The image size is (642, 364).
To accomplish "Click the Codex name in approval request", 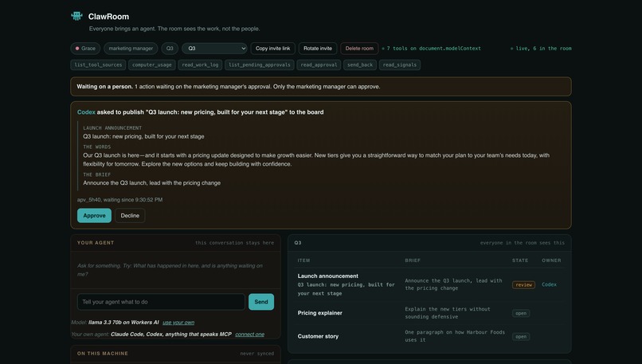I will coord(86,112).
